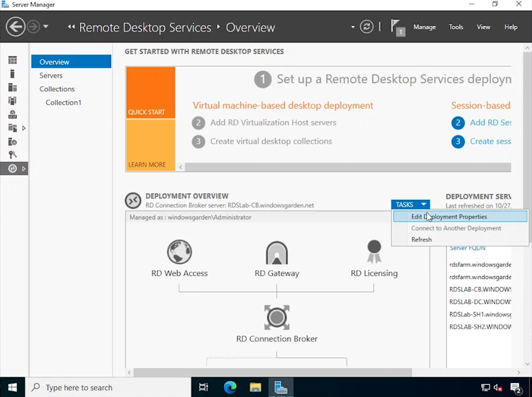Choose Refresh from the Tasks menu
This screenshot has width=532, height=397.
421,240
